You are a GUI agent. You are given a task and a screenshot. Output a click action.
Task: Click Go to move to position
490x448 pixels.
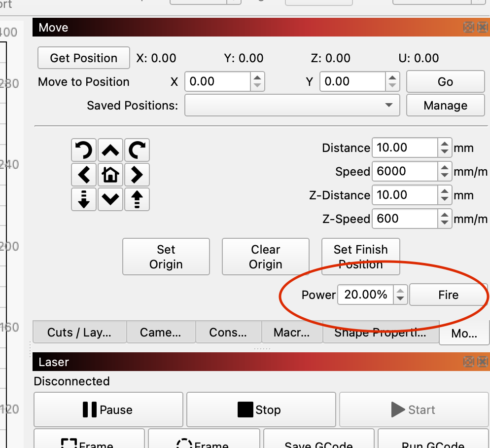pos(445,82)
